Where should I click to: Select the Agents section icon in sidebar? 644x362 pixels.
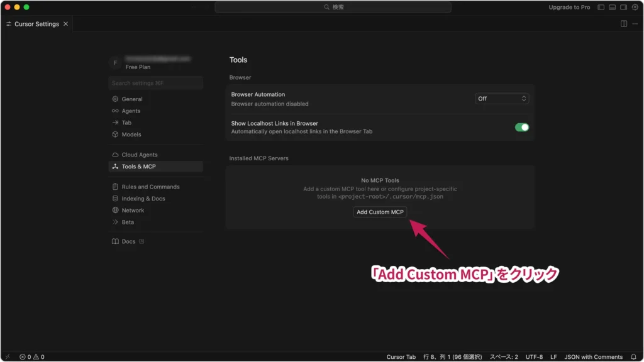[114, 111]
